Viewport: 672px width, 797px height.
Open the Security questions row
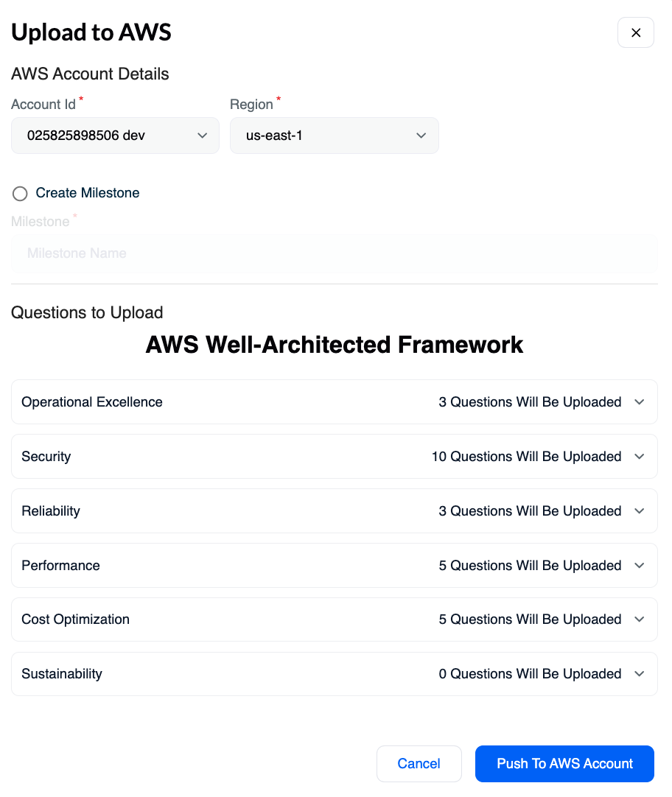tap(334, 457)
